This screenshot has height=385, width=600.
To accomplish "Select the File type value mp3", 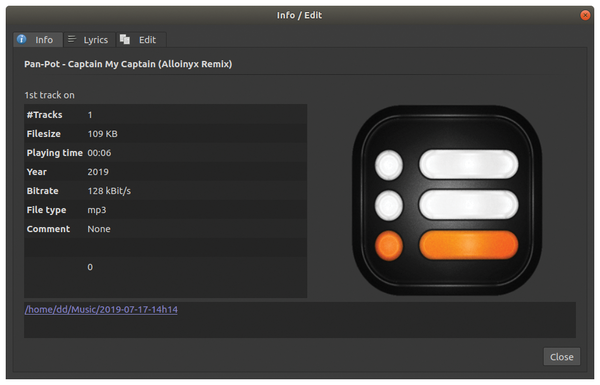I will 97,210.
